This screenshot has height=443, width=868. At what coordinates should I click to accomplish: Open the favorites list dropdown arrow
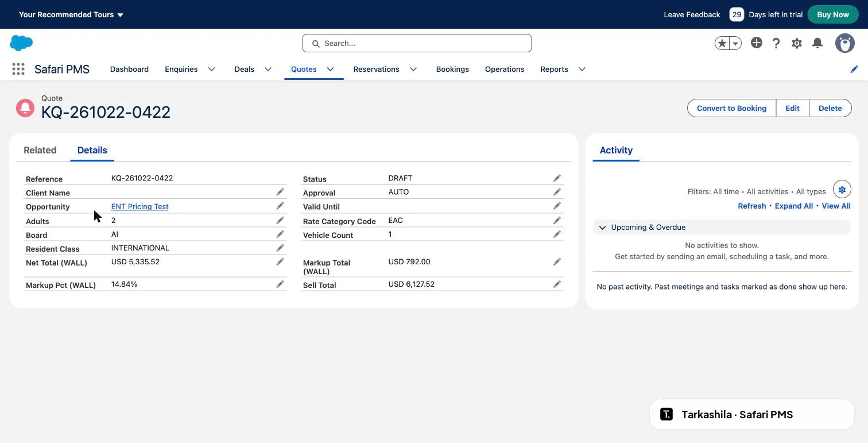[x=735, y=43]
